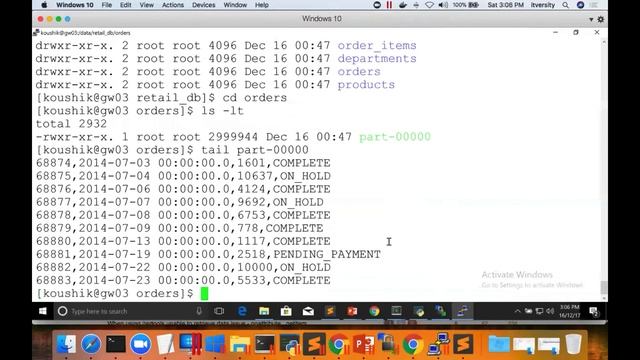640x360 pixels.
Task: Click the PuTTY icon in terminal title bar
Action: 36,33
